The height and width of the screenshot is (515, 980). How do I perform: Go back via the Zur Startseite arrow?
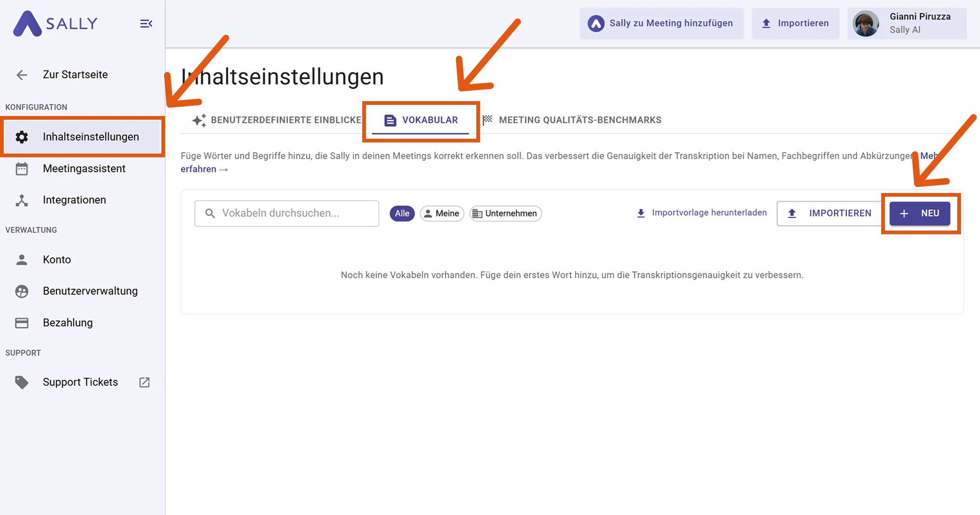(x=22, y=75)
